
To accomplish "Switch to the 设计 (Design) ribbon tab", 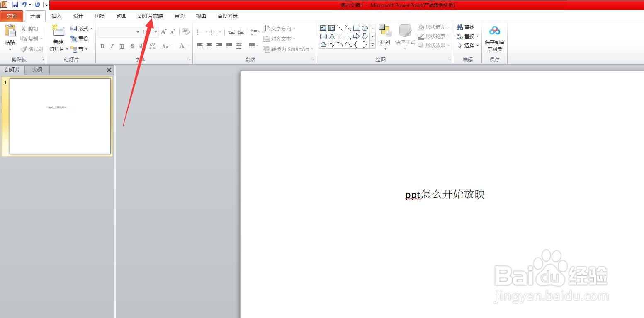I will point(78,16).
